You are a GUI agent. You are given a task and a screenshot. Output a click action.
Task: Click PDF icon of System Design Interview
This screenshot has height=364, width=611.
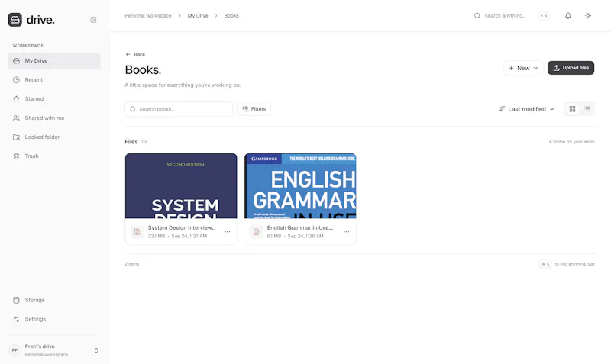137,232
